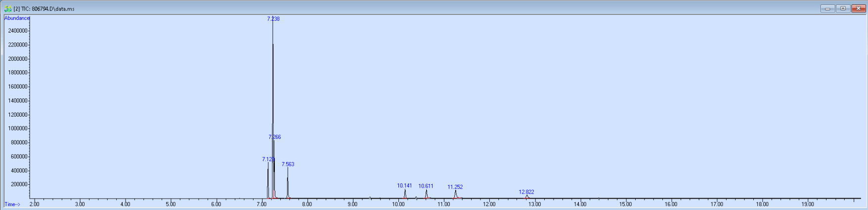Close the TIC chromatogram window
The image size is (868, 210).
point(859,8)
